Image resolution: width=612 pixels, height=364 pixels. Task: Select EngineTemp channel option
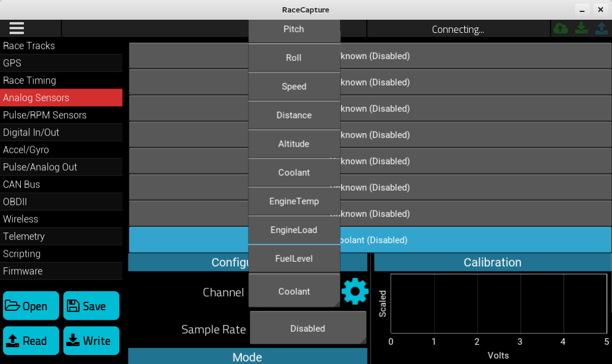[x=294, y=201]
